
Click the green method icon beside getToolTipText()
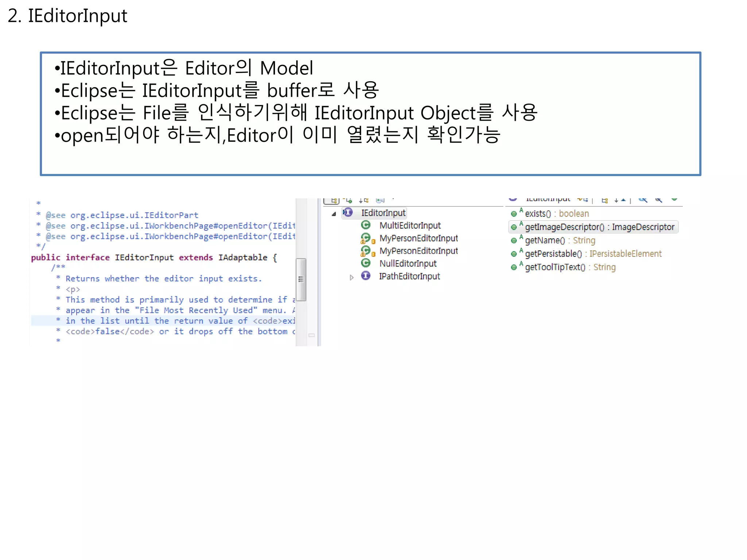tap(514, 268)
